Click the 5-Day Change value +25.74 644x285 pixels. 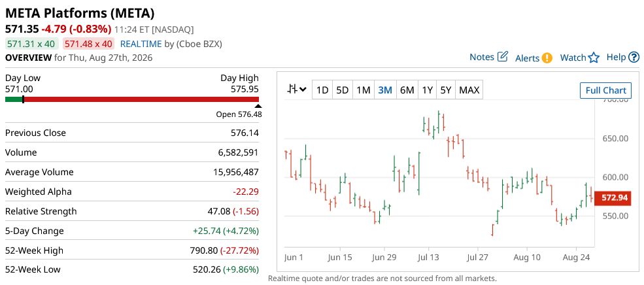click(207, 231)
